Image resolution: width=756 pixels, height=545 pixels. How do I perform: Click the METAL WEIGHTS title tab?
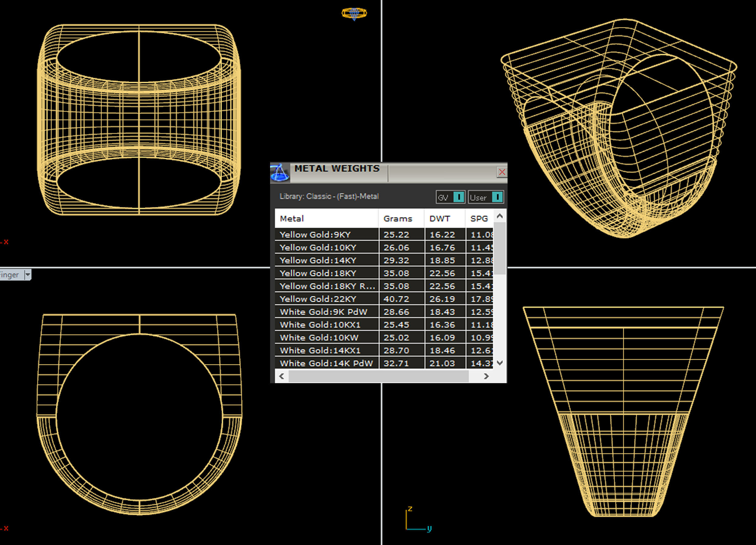(x=337, y=169)
